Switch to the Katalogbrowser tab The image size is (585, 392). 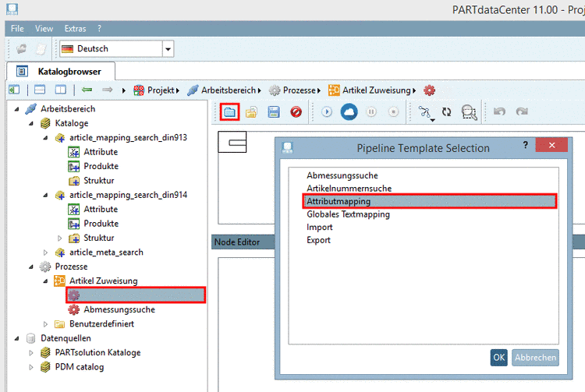[x=61, y=71]
